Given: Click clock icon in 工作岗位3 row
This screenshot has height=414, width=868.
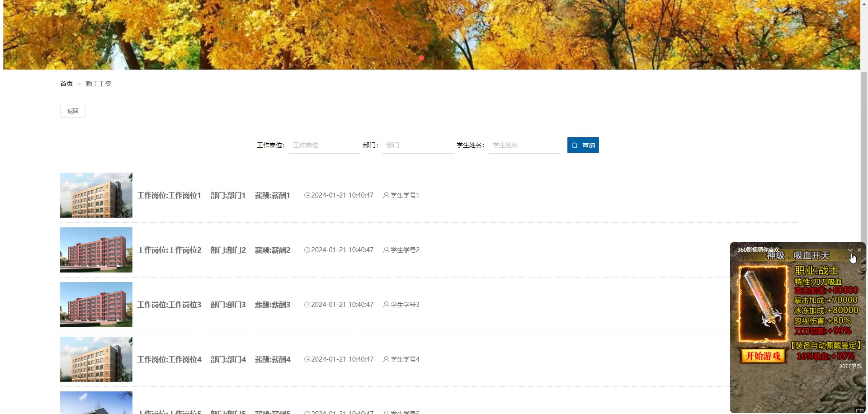Looking at the screenshot, I should [x=307, y=305].
